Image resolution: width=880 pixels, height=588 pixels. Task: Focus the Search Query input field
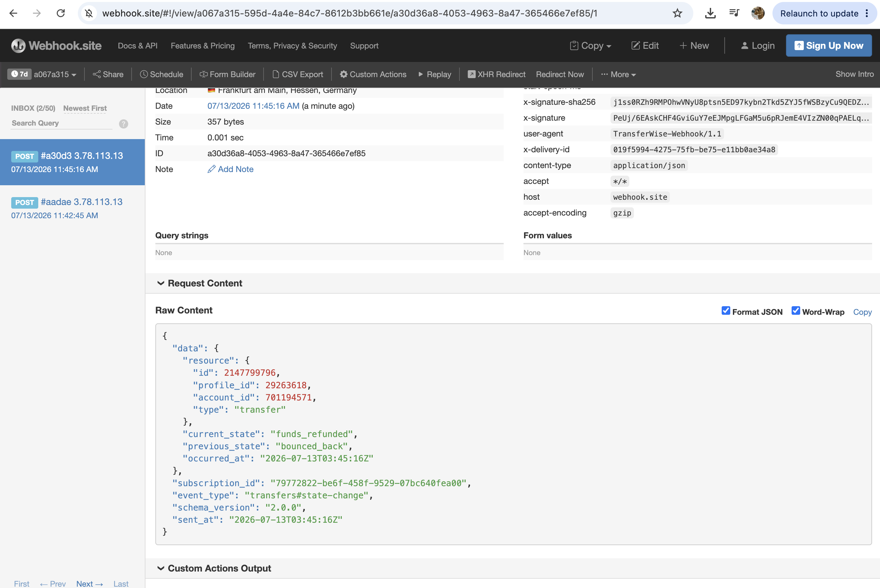tap(62, 123)
